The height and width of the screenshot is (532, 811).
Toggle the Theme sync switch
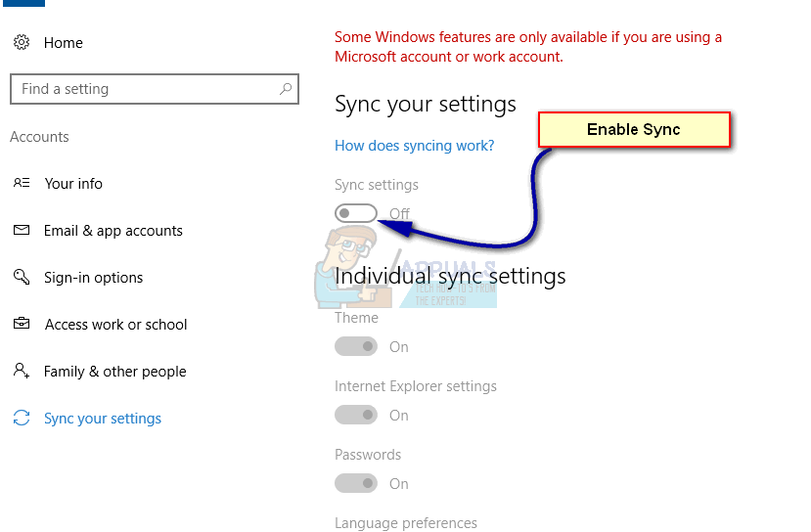point(356,346)
